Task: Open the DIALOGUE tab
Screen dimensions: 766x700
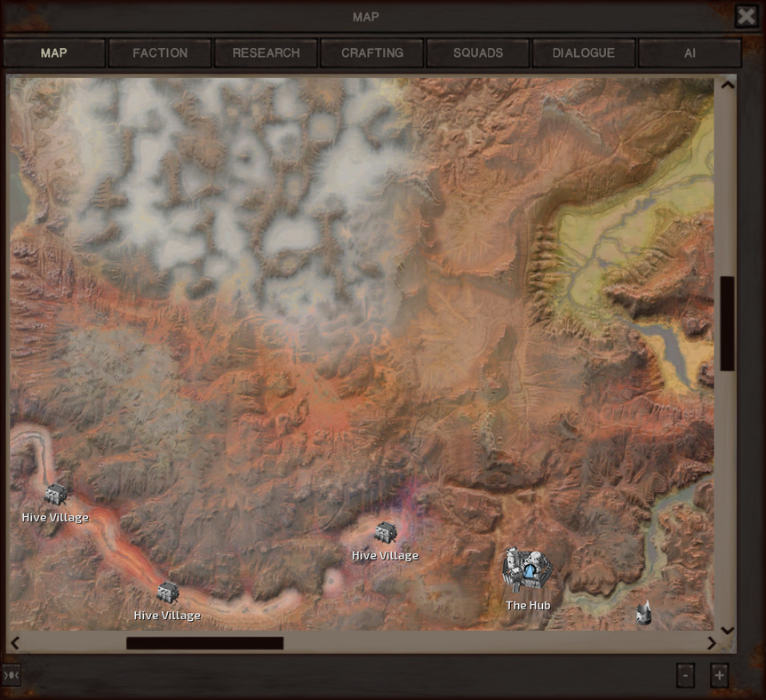Action: pos(583,52)
